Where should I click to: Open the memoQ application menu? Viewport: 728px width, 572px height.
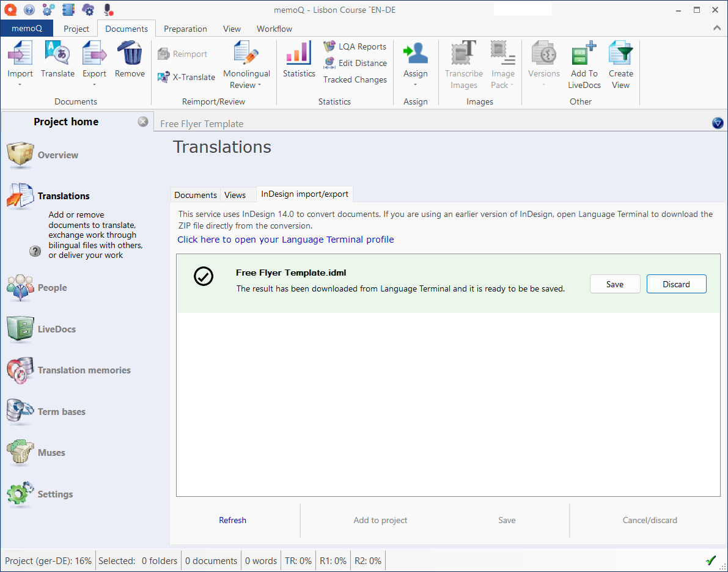(x=27, y=28)
